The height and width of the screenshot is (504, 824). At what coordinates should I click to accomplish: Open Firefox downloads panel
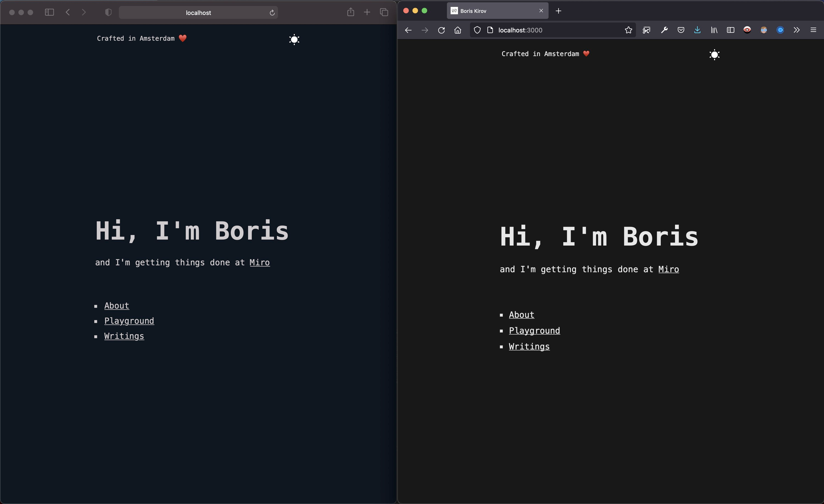[x=697, y=30]
